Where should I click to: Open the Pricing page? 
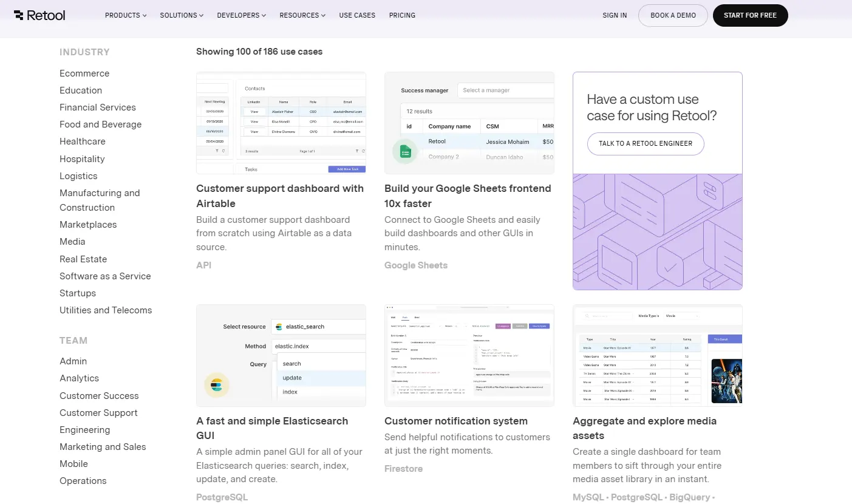pyautogui.click(x=402, y=15)
